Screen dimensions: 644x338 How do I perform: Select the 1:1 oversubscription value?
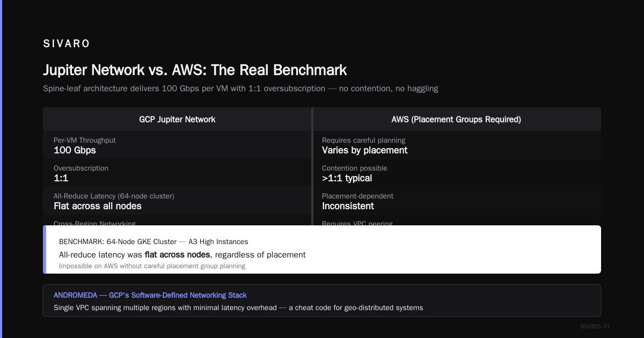click(61, 178)
